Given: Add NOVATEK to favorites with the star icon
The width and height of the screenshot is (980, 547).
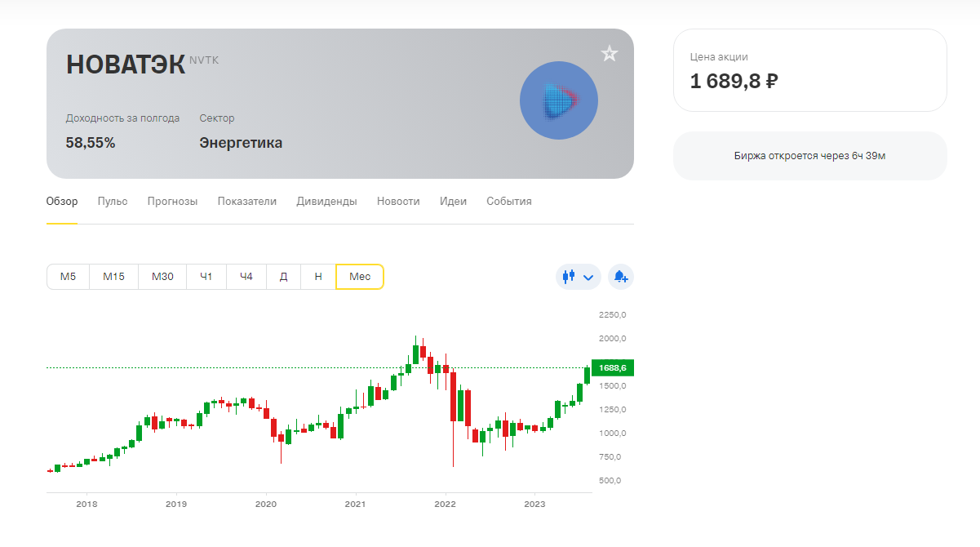Looking at the screenshot, I should (x=610, y=54).
